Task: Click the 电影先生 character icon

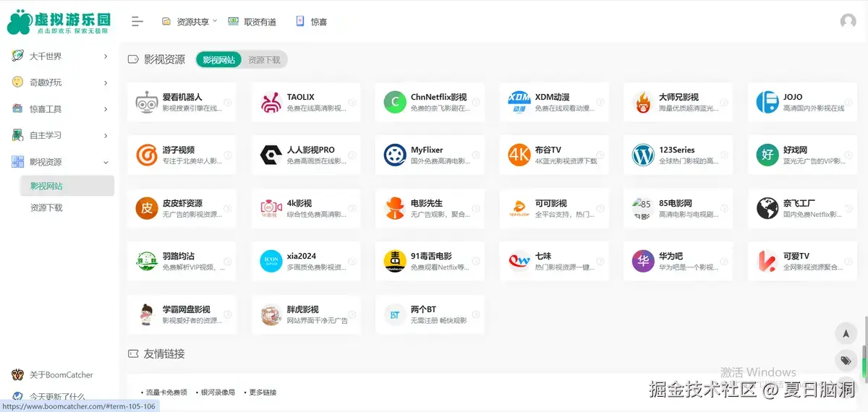Action: pos(395,208)
